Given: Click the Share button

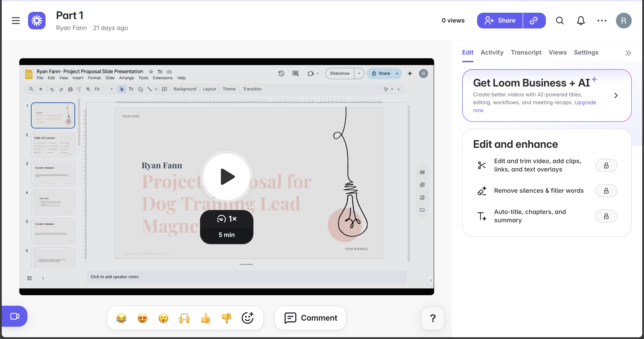Looking at the screenshot, I should click(x=500, y=21).
